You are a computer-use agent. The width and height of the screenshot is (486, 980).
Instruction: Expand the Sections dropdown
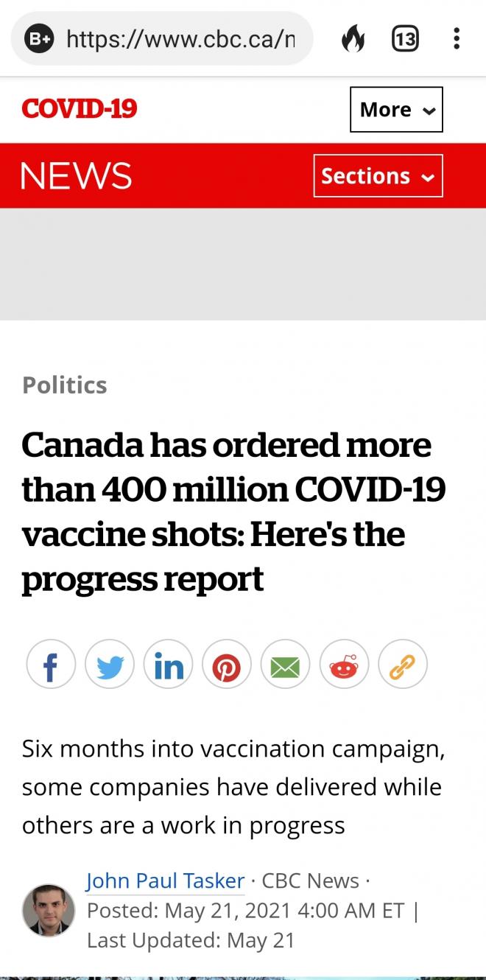(378, 176)
